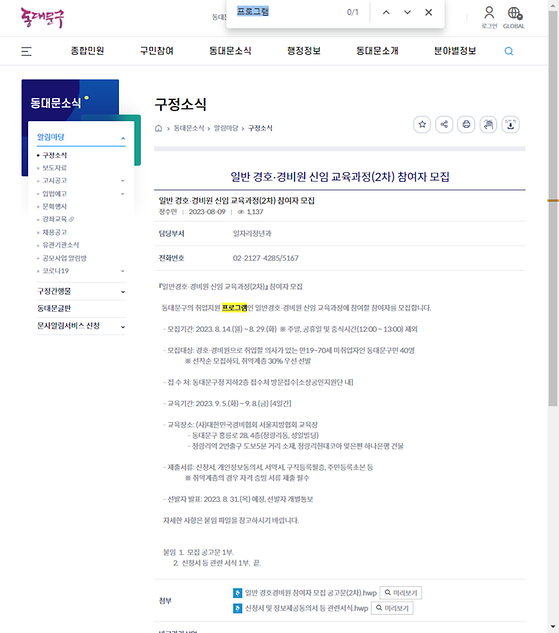Viewport: 559px width, 633px height.
Task: Open 채용공고 sidebar link
Action: [54, 232]
